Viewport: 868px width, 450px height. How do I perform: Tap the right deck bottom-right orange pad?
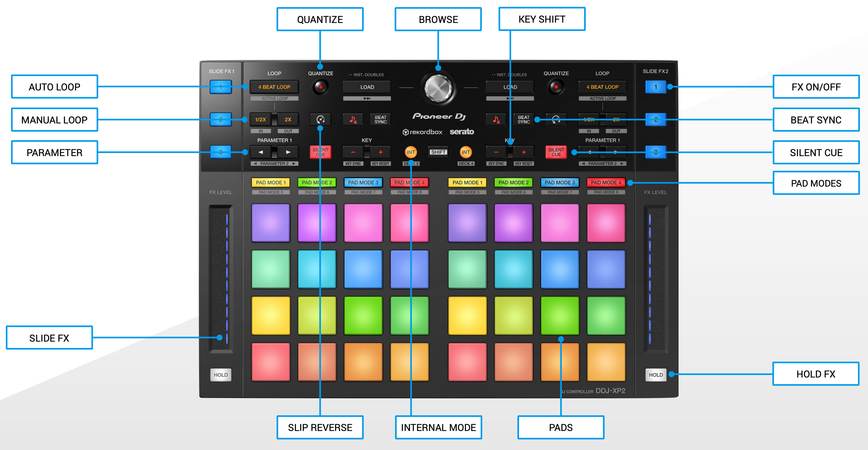(x=606, y=362)
